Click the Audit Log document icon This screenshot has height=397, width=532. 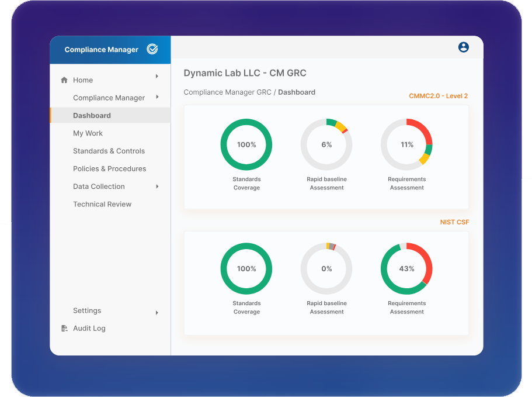64,328
